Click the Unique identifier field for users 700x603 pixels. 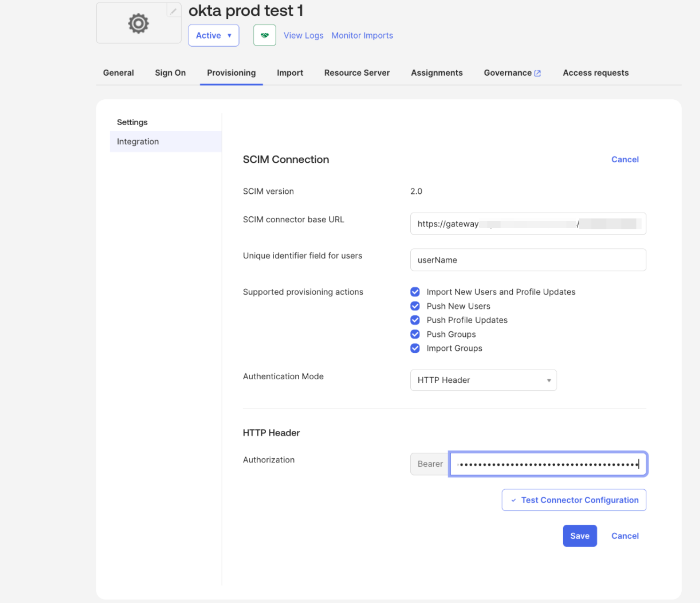[x=528, y=260]
